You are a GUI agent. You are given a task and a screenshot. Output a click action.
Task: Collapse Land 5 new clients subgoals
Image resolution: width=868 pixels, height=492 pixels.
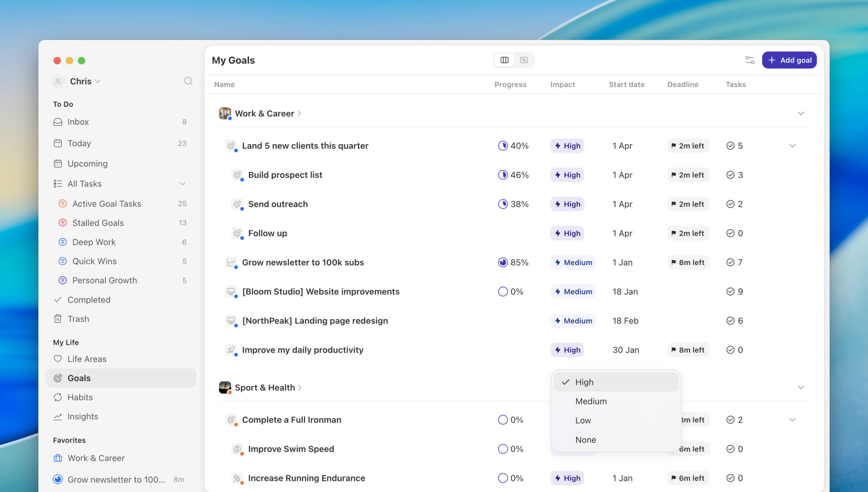coord(792,146)
